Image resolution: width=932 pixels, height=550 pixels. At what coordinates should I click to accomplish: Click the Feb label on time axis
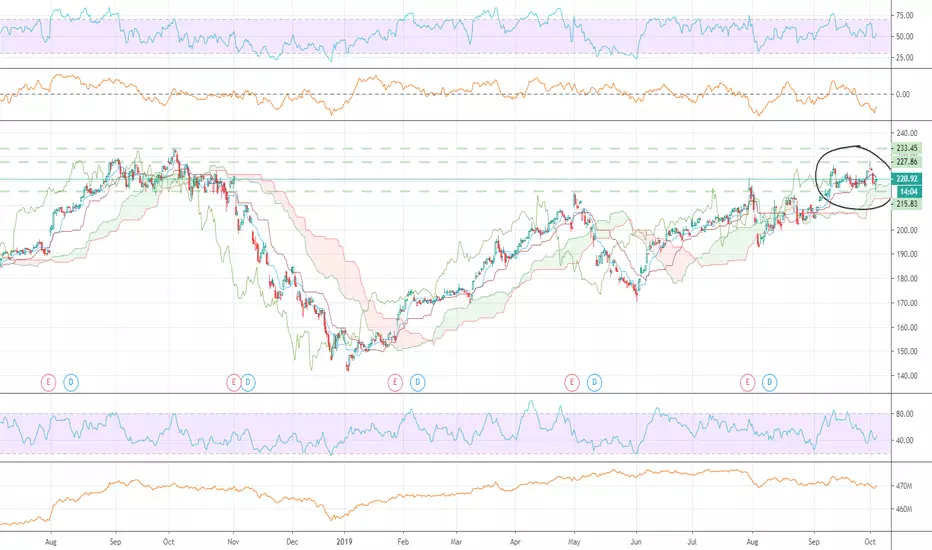[403, 542]
